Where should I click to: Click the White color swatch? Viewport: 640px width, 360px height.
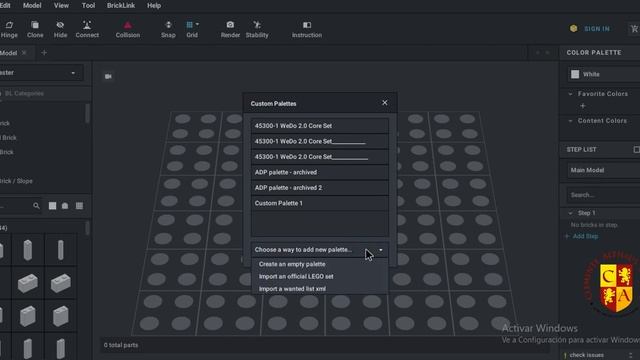(575, 74)
